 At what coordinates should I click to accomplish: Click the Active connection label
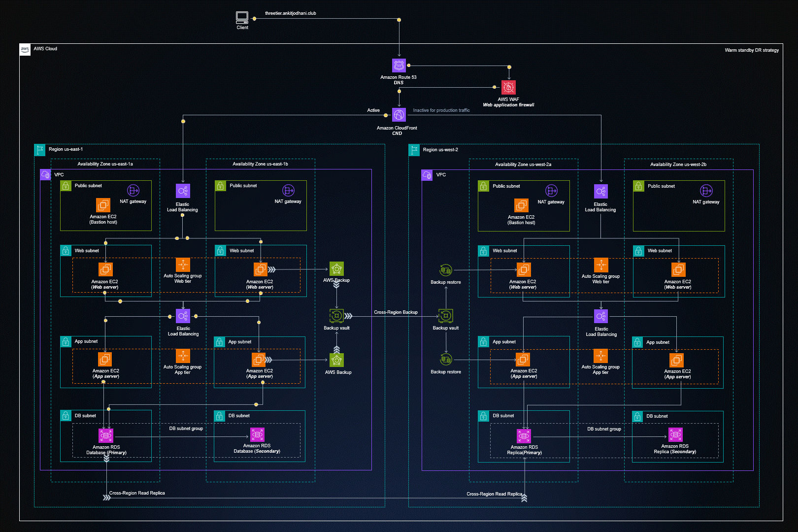click(373, 110)
